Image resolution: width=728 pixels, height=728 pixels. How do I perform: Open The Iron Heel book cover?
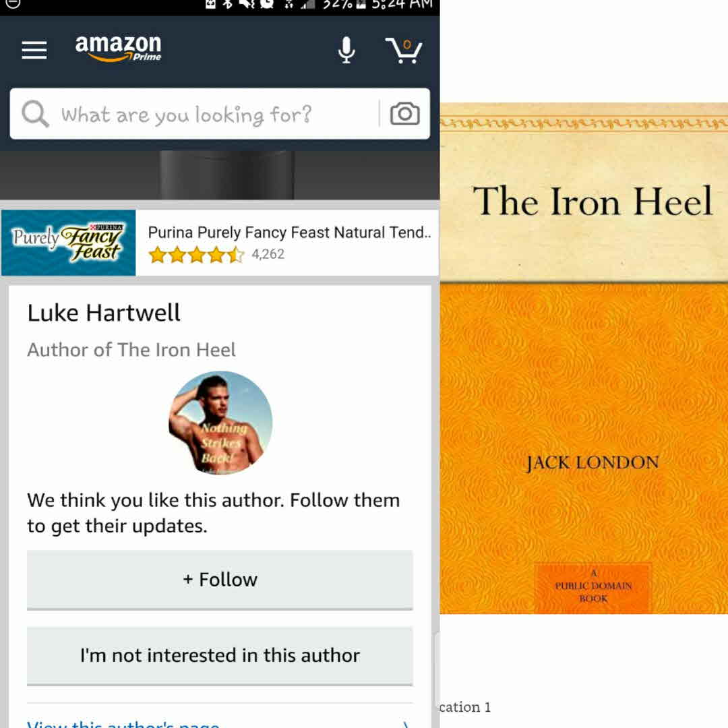click(584, 358)
